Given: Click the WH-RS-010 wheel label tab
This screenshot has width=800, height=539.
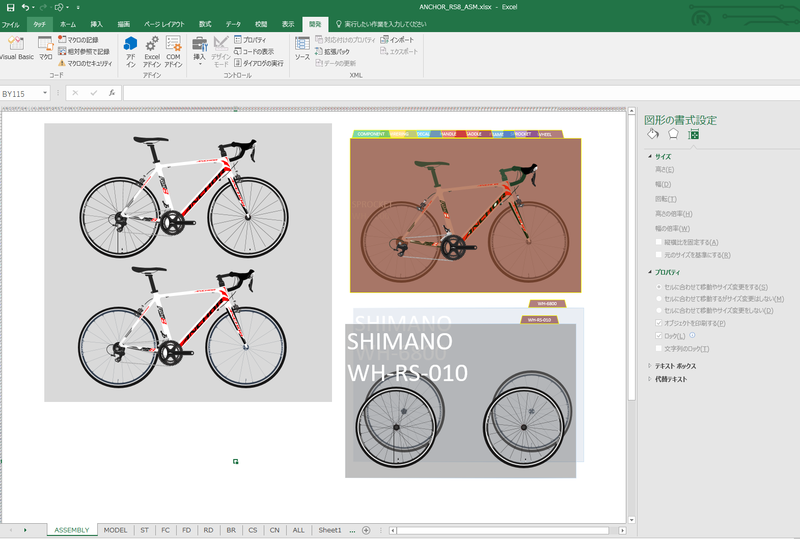Looking at the screenshot, I should (539, 320).
